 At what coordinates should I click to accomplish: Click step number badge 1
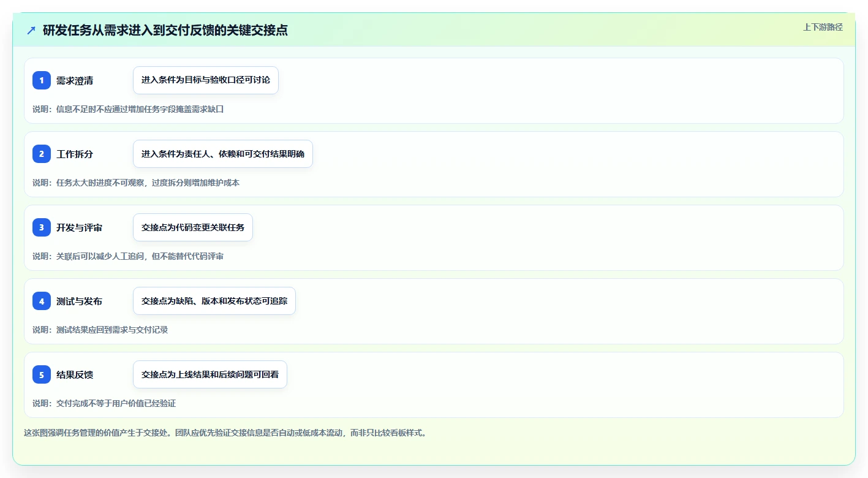pos(42,80)
